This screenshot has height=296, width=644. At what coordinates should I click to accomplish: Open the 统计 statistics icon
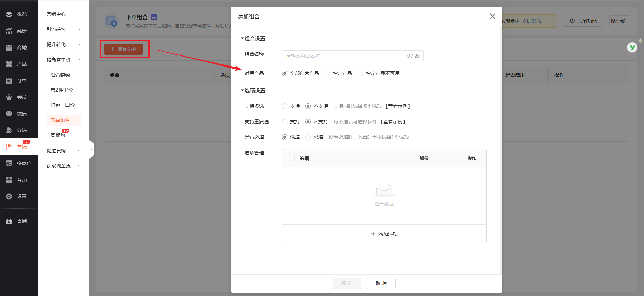(x=9, y=31)
